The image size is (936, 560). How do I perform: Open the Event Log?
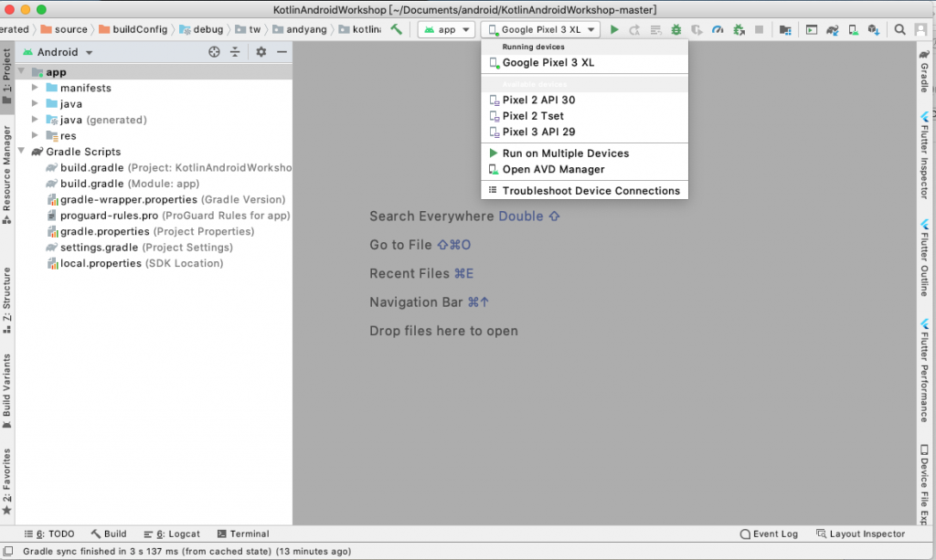769,534
